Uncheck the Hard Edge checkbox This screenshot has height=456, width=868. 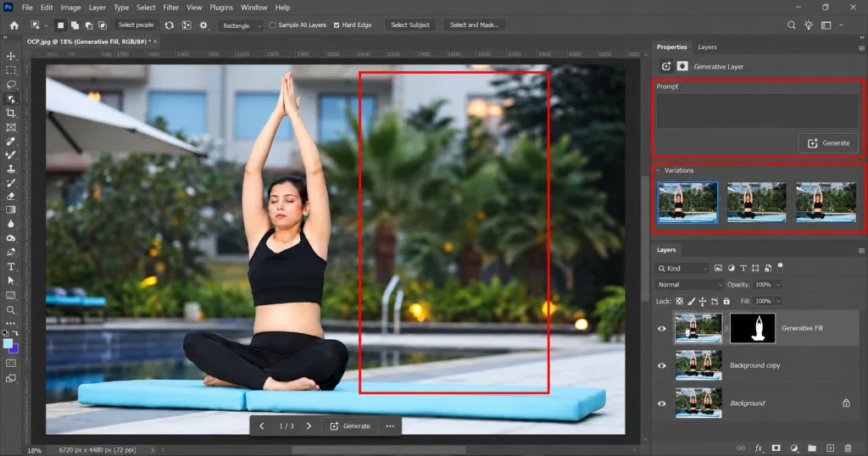point(337,25)
